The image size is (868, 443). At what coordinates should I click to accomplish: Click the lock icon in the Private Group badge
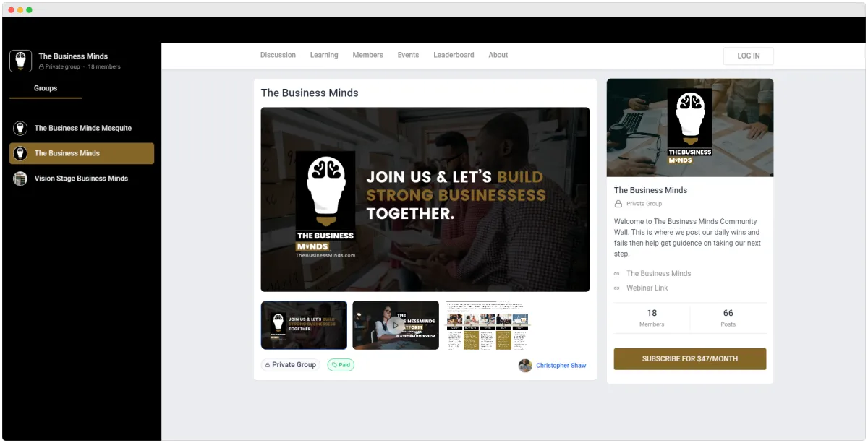tap(266, 364)
